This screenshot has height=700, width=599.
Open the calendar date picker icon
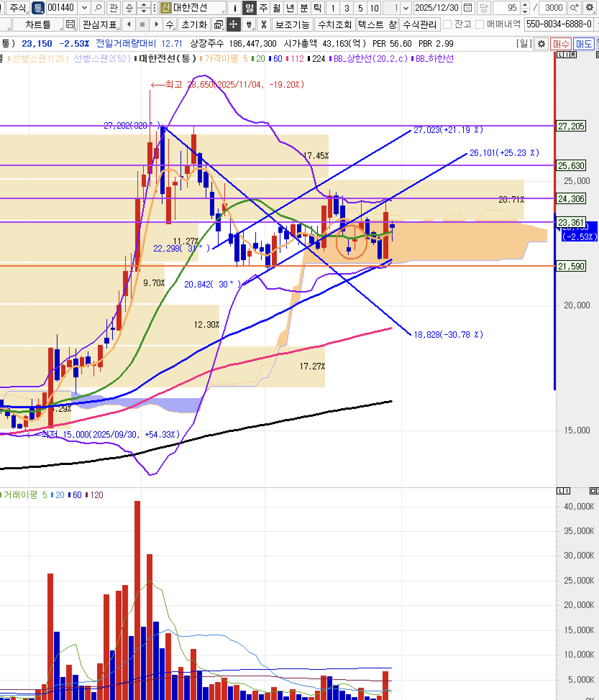coord(467,8)
